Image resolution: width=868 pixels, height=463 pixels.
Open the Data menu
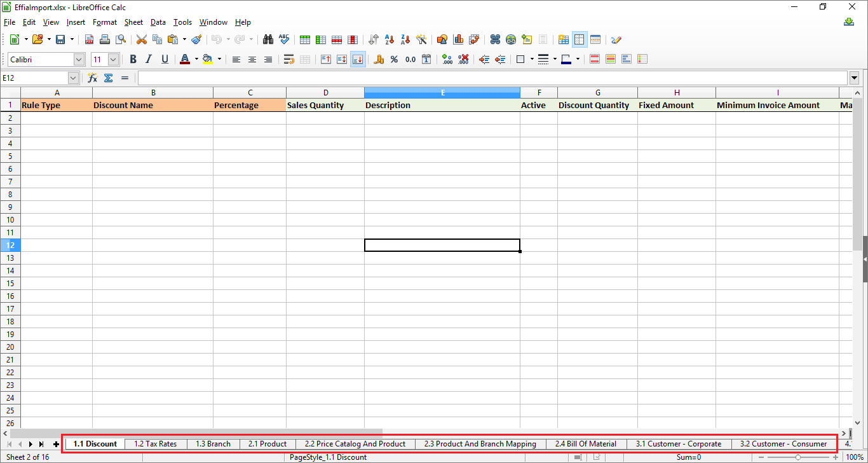pyautogui.click(x=158, y=22)
